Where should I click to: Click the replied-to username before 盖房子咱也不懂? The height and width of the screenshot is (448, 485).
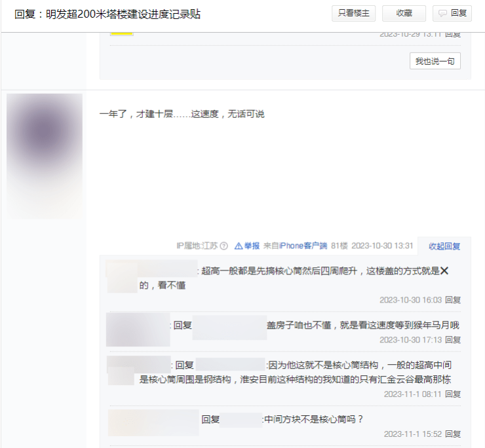pos(229,326)
